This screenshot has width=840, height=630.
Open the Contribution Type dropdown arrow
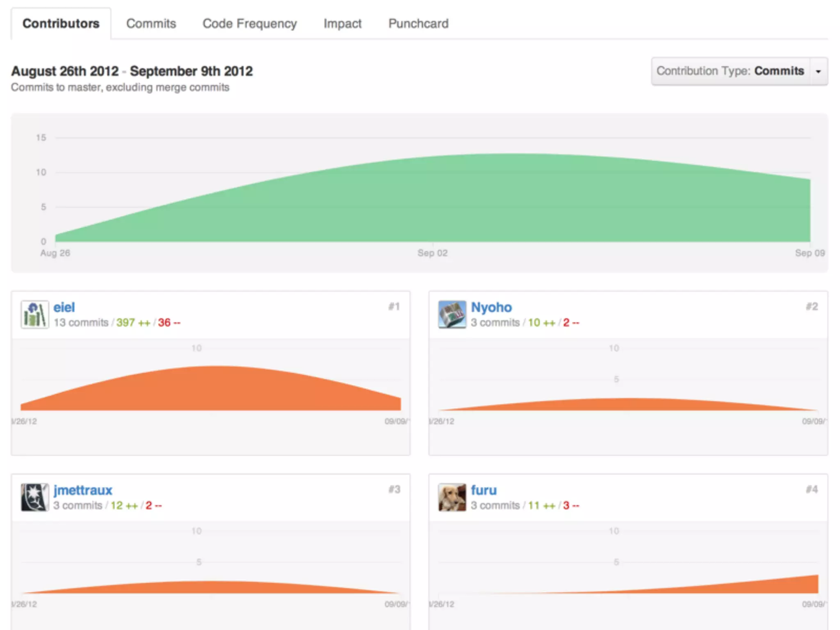pos(818,71)
